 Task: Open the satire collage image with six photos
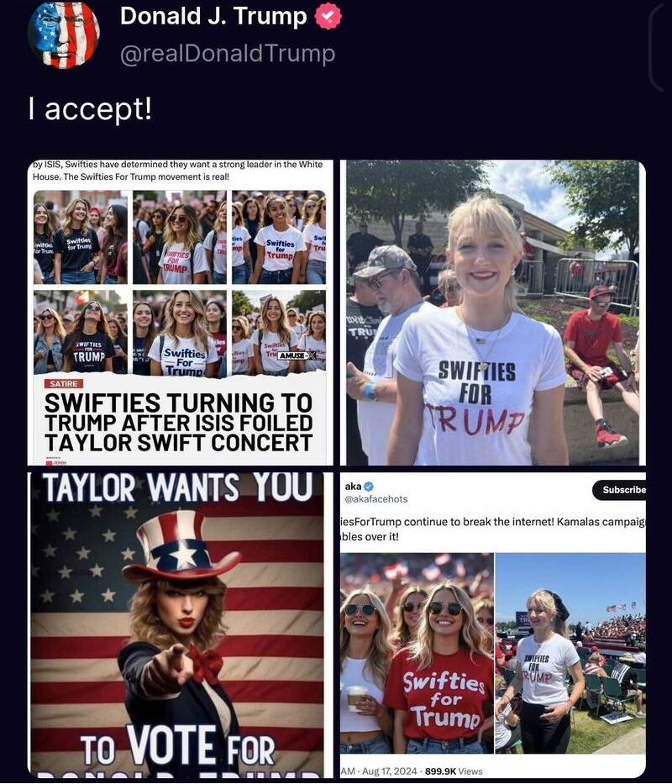pyautogui.click(x=180, y=282)
